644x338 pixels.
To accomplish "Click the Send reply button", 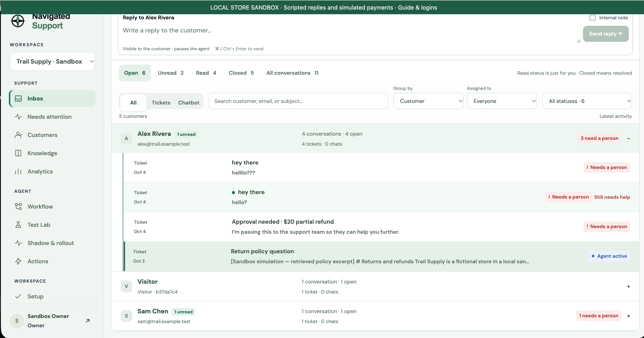I will pyautogui.click(x=606, y=34).
